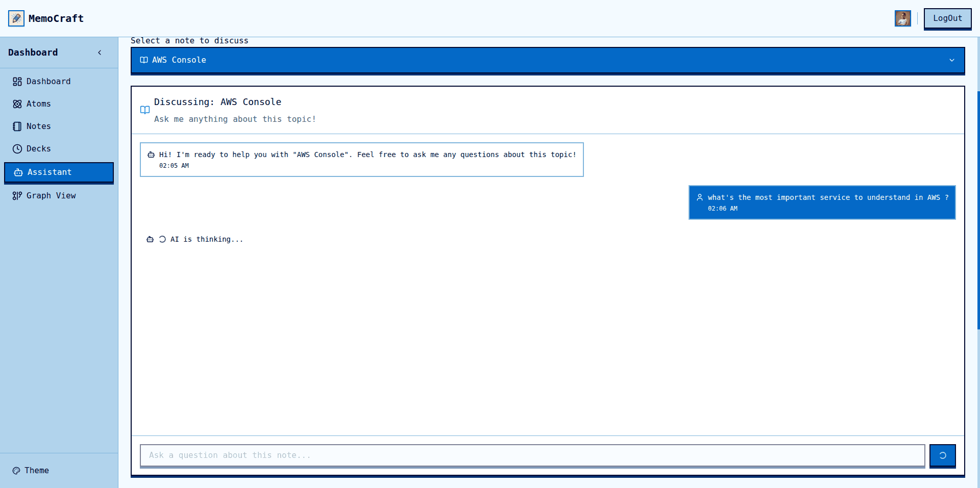Click the 'Select a note to discuss' label

pos(189,41)
